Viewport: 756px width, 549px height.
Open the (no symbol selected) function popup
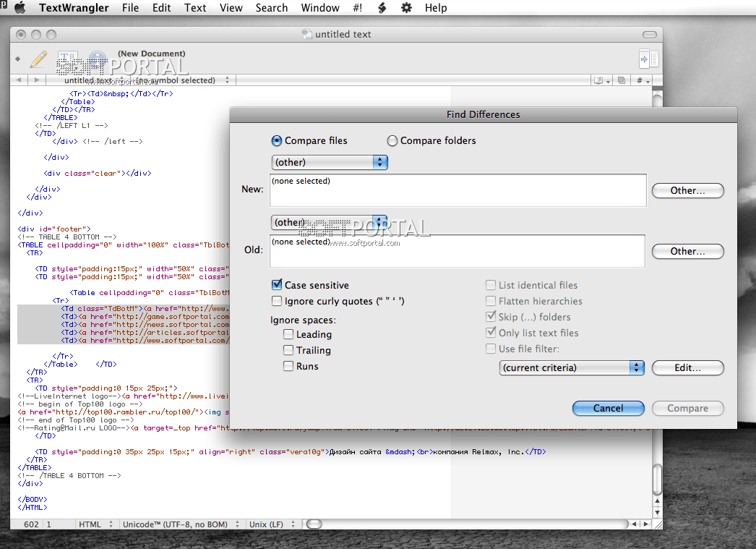point(181,80)
